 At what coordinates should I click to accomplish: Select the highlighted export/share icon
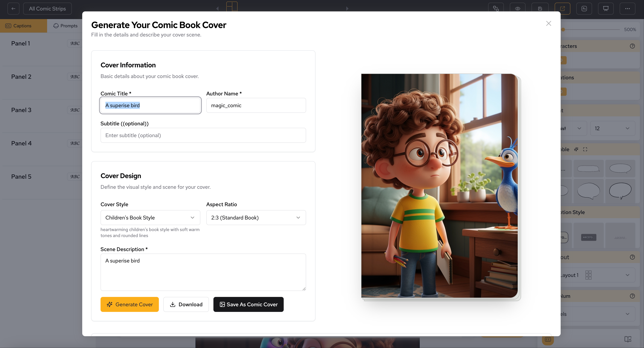click(563, 8)
